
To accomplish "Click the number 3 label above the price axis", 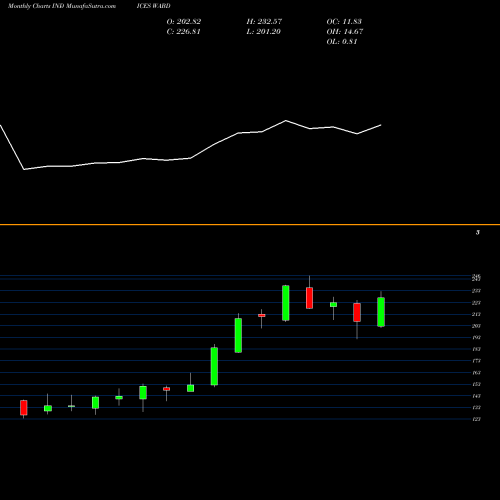I will 478,232.
